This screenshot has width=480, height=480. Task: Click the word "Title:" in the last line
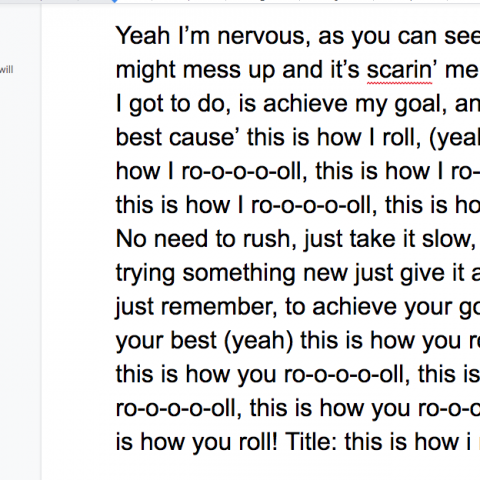click(x=311, y=441)
